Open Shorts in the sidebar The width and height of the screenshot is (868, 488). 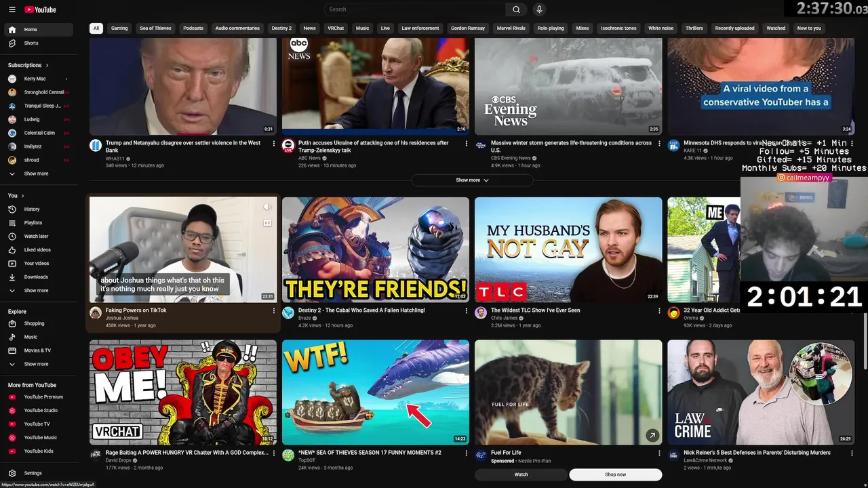click(x=39, y=43)
